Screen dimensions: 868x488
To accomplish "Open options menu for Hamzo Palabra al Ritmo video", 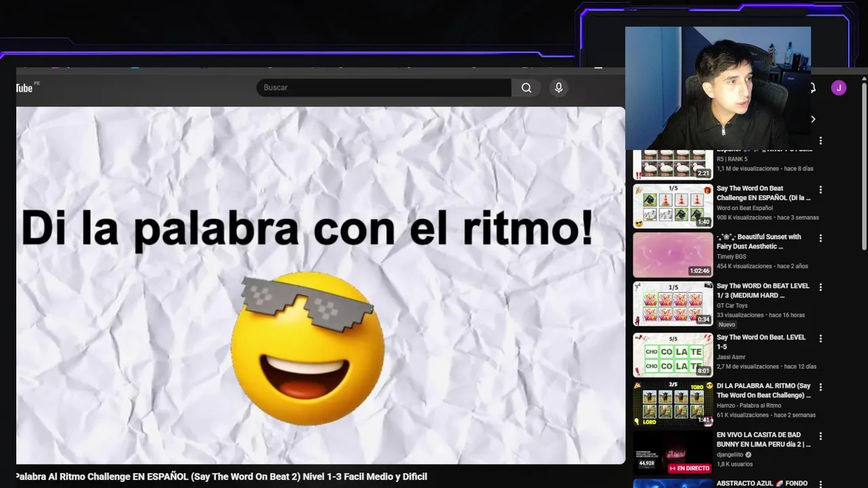I will click(821, 387).
